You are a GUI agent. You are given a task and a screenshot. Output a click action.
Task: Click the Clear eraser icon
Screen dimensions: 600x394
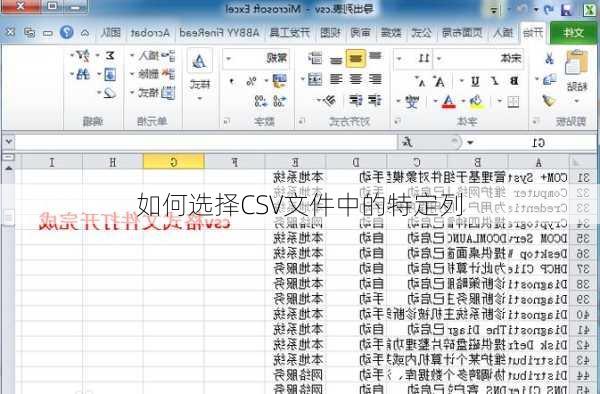click(x=110, y=93)
